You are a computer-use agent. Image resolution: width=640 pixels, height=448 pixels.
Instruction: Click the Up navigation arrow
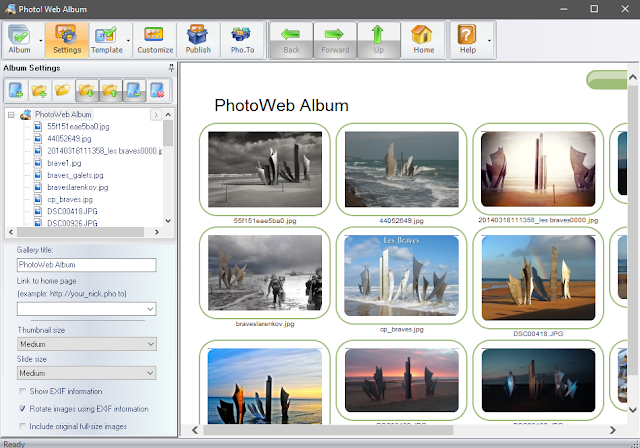(378, 40)
